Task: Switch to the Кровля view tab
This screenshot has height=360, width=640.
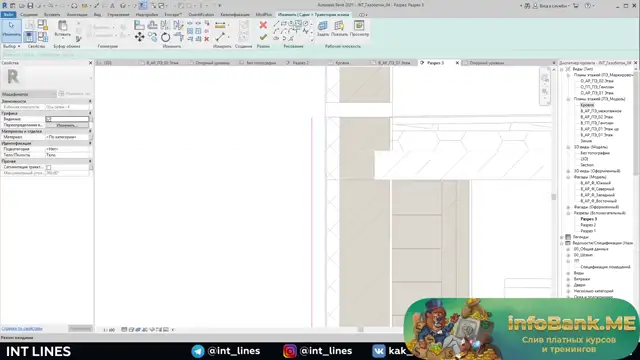Action: 342,63
